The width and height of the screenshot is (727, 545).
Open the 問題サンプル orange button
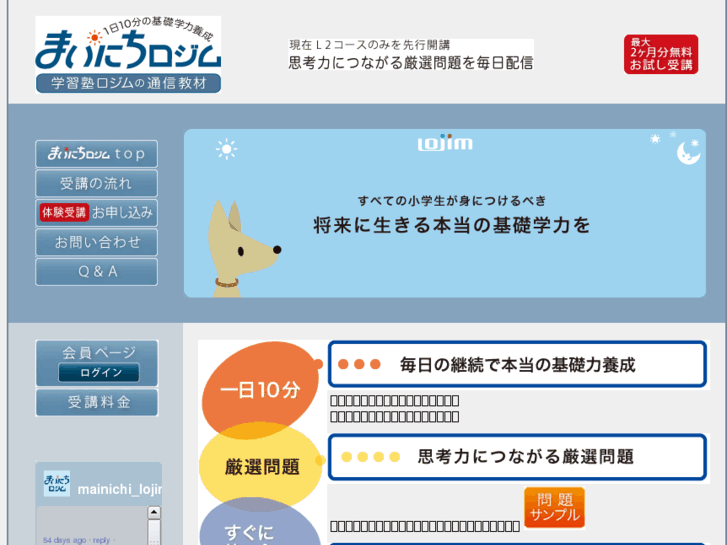click(555, 507)
